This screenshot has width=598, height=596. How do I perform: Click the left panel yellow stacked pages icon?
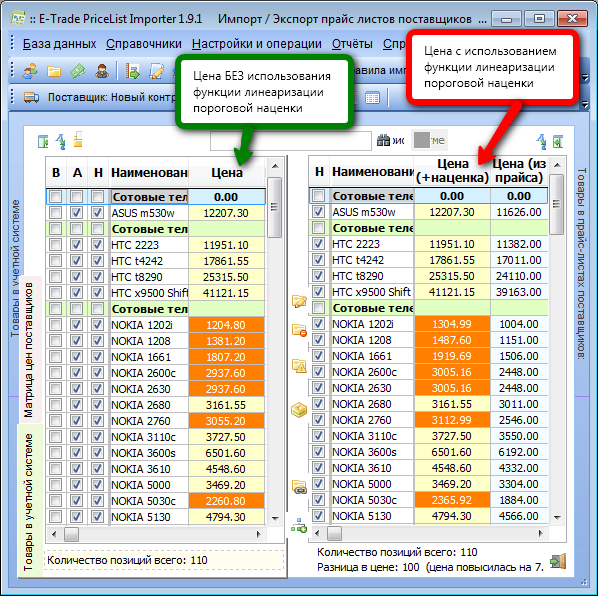coord(78,140)
